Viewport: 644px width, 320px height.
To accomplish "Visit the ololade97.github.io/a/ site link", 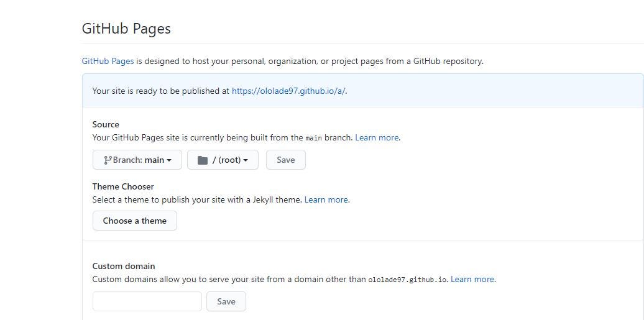I will pos(288,91).
